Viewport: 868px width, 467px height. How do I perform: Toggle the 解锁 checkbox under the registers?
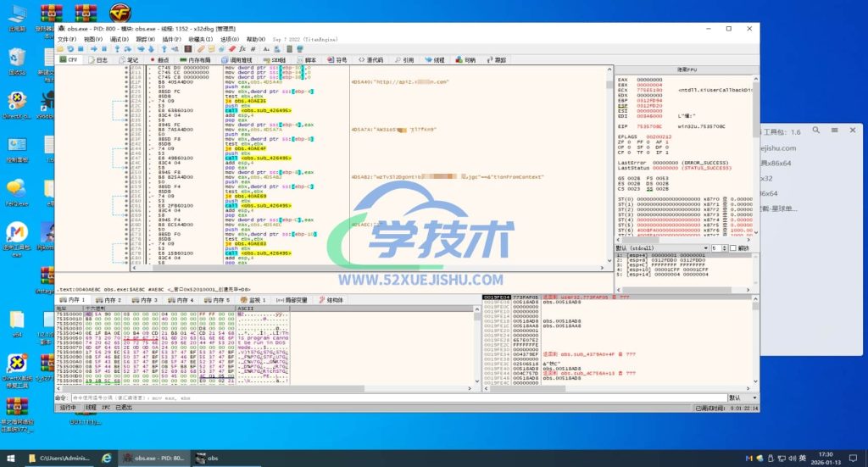734,248
